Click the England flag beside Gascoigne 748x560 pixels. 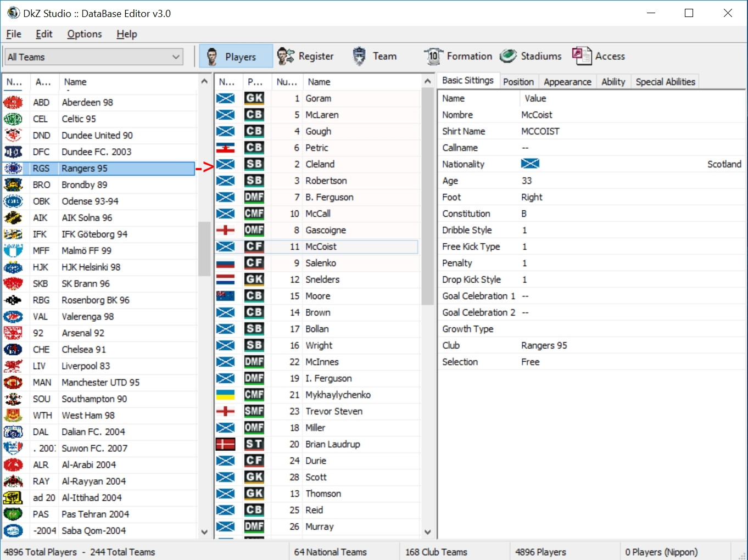(225, 230)
